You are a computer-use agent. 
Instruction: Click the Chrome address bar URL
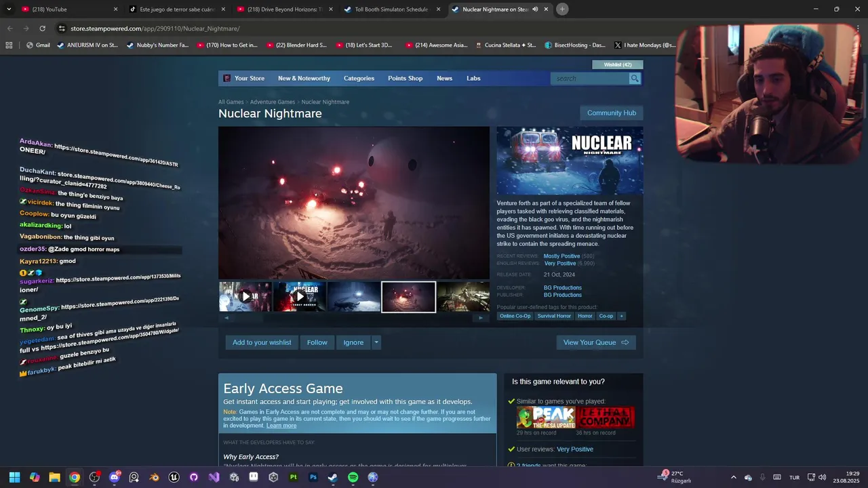(x=155, y=28)
